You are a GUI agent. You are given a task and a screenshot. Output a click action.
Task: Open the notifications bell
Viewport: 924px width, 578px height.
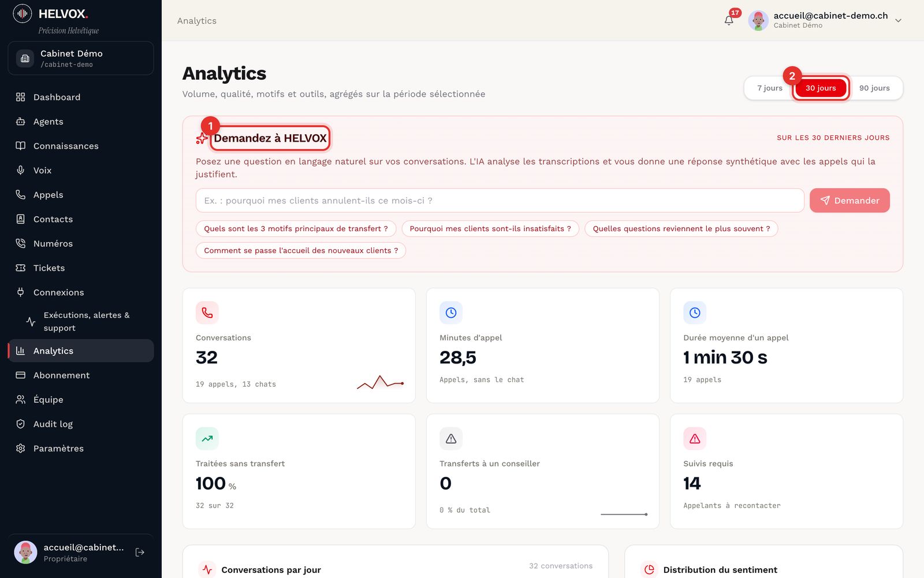tap(729, 20)
